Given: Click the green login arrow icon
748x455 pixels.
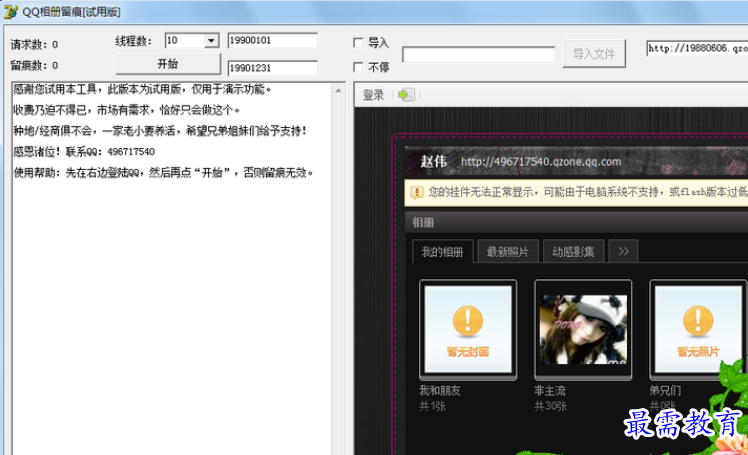Looking at the screenshot, I should (x=406, y=94).
